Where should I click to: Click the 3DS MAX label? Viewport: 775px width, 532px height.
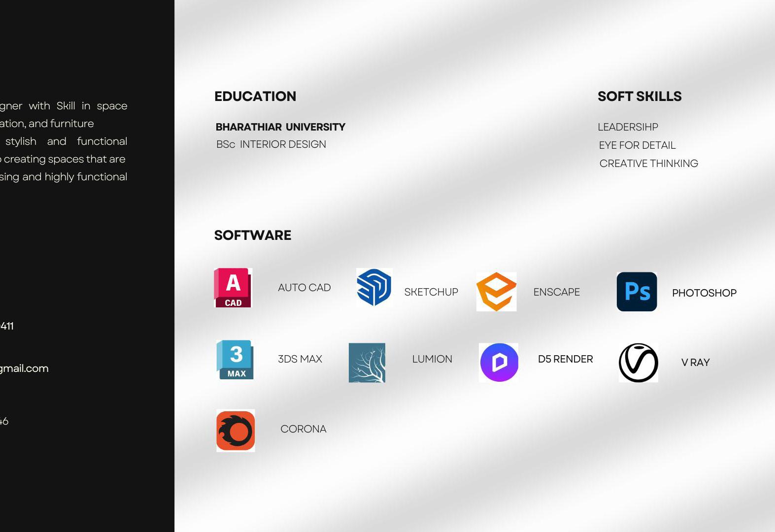pos(300,359)
